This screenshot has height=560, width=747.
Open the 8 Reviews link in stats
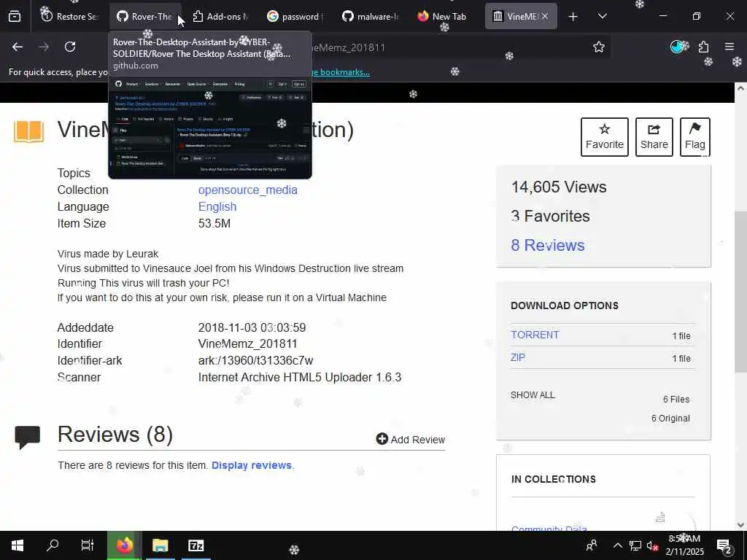click(x=547, y=245)
